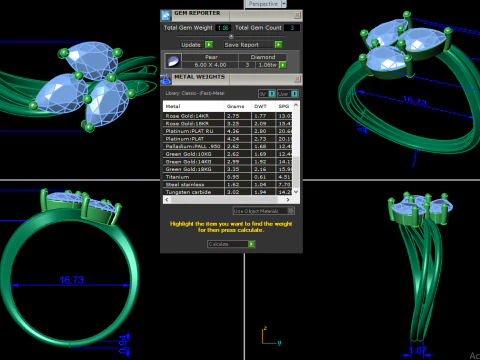Image resolution: width=480 pixels, height=360 pixels.
Task: Click the metal table scroll-down arrow
Action: 296,192
